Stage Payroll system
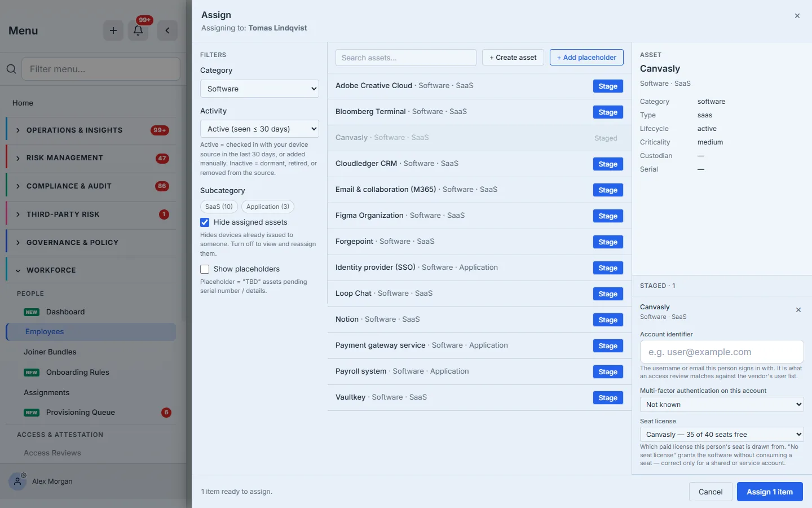Viewport: 812px width, 508px height. tap(608, 372)
